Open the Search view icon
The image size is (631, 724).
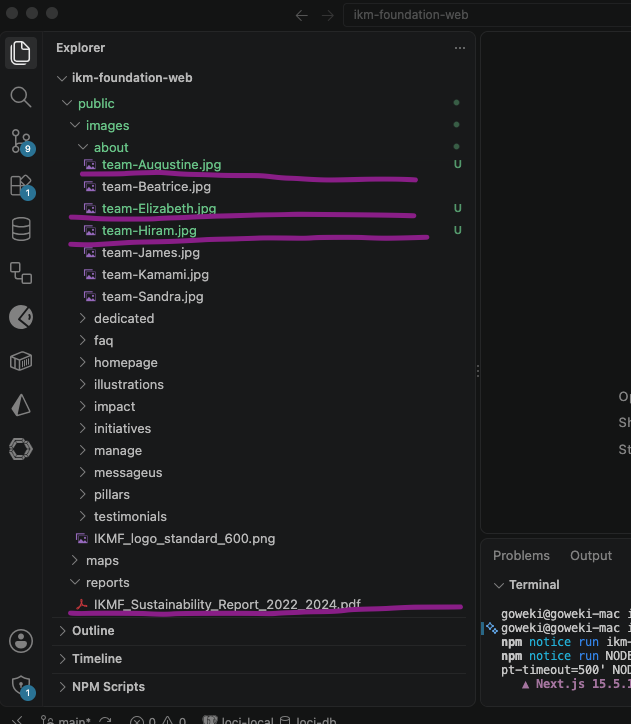(x=21, y=97)
